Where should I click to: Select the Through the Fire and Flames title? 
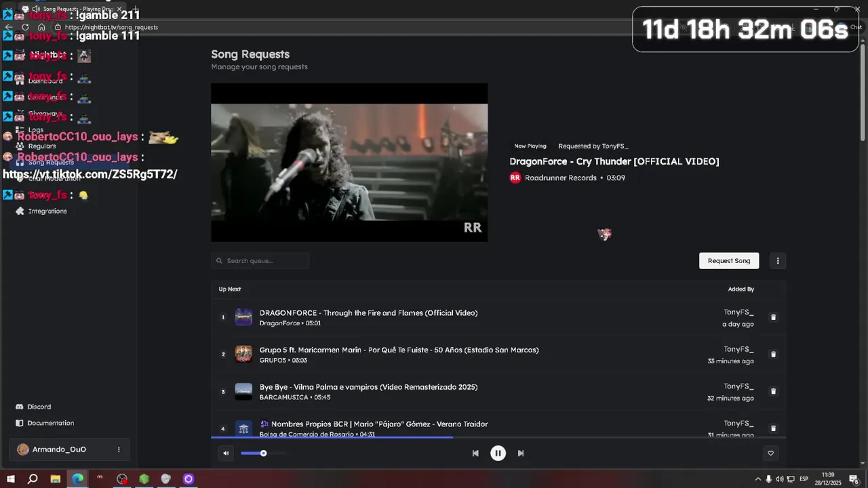[x=368, y=313]
